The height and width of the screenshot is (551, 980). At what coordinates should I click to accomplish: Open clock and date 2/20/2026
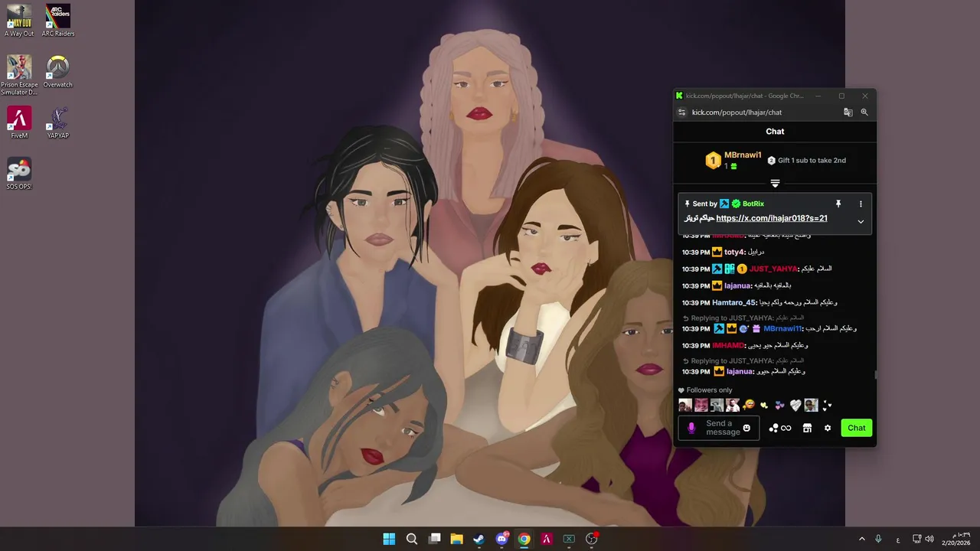pos(955,539)
